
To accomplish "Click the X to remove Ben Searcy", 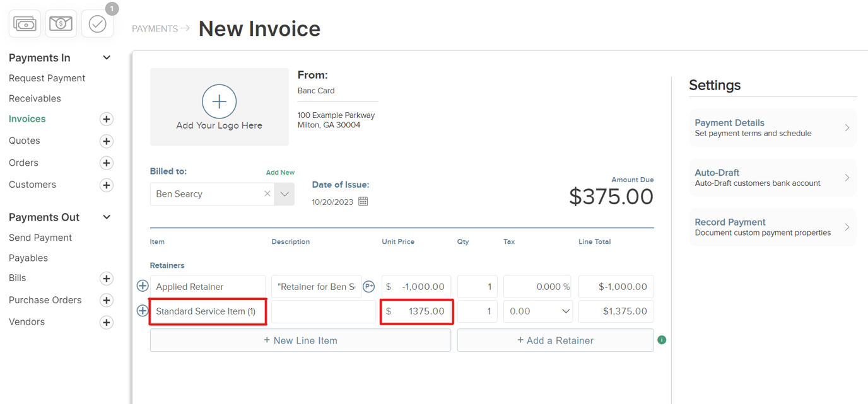I will tap(267, 193).
